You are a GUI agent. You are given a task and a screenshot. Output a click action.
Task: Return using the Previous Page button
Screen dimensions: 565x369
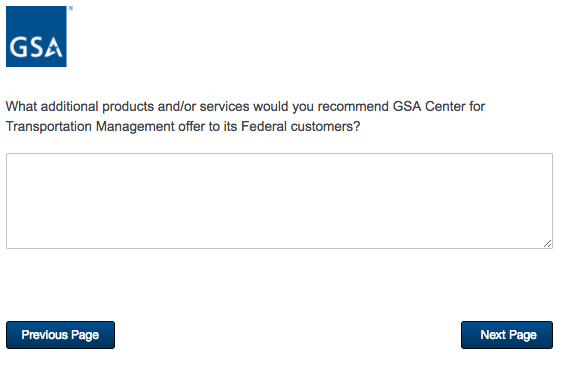coord(60,335)
